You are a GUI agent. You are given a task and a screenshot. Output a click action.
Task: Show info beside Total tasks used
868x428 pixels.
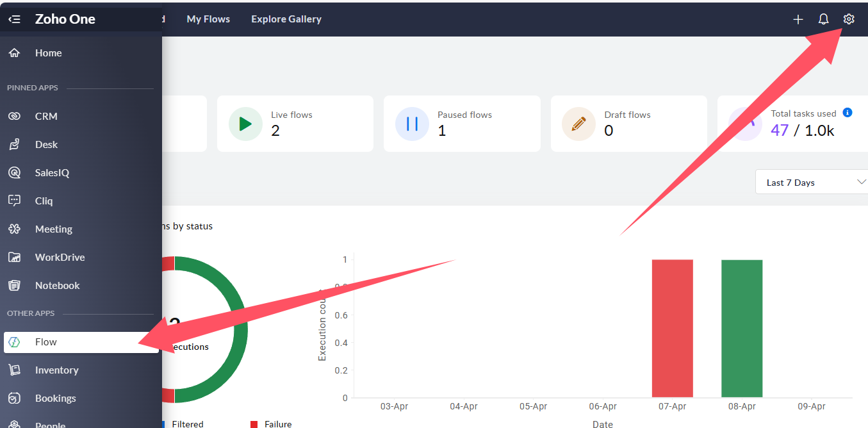848,113
